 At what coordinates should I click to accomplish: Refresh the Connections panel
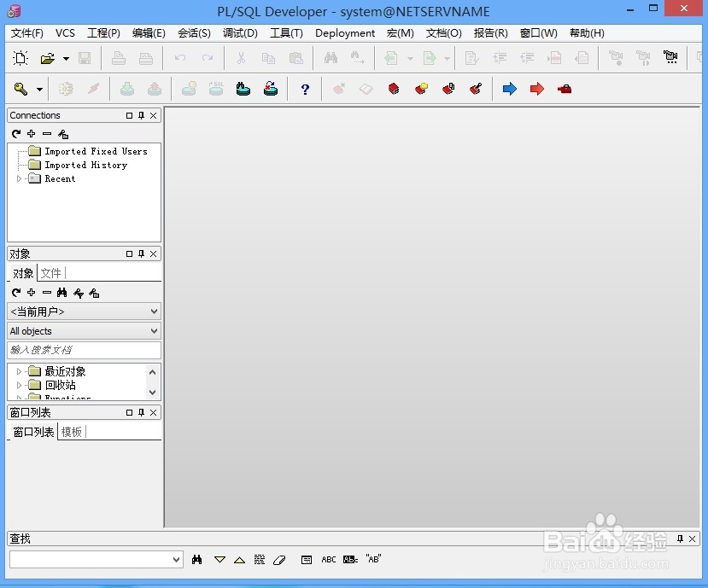click(16, 134)
